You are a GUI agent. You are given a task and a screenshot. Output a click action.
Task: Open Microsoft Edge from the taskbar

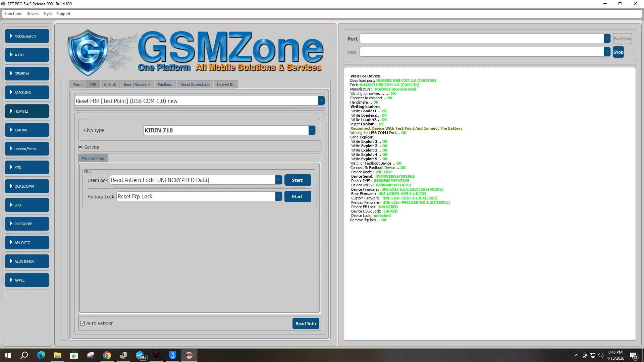pos(41,355)
